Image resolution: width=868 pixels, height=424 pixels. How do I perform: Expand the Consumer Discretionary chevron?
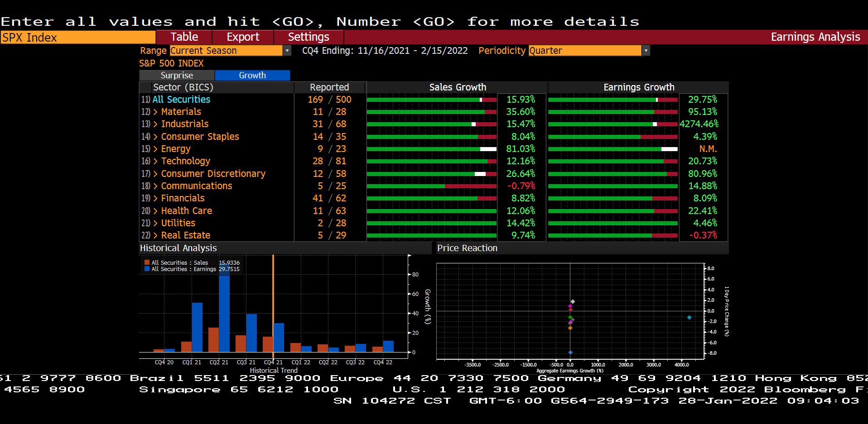click(x=155, y=174)
